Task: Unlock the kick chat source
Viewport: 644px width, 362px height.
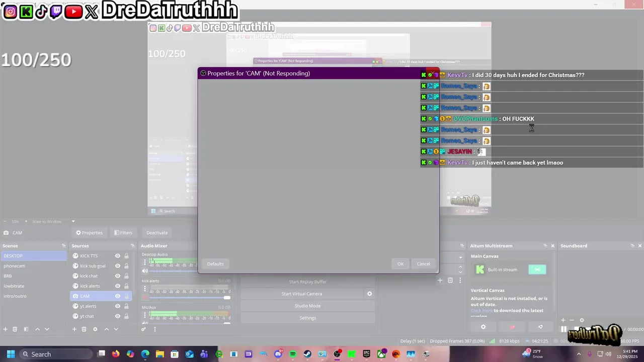Action: (x=126, y=276)
